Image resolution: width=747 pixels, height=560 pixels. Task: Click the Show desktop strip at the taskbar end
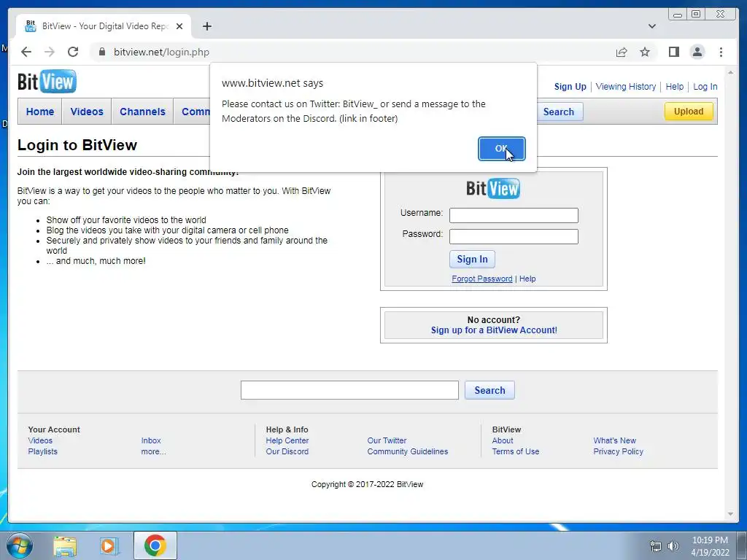(743, 546)
